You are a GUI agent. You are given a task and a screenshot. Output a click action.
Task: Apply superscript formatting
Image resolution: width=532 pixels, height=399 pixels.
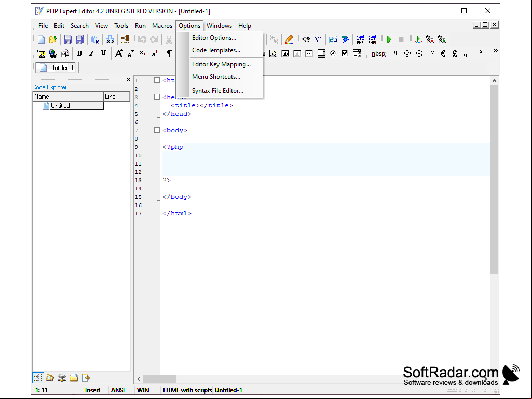coord(155,53)
